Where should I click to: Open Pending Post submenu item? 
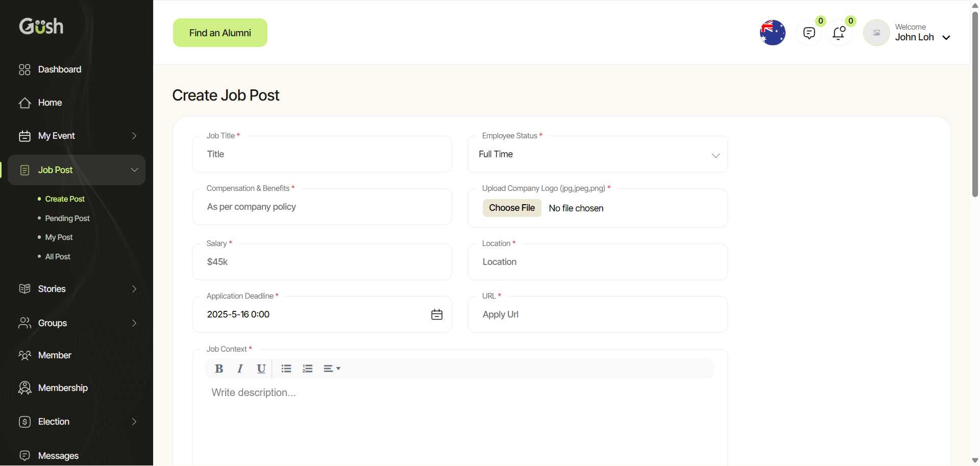click(67, 218)
